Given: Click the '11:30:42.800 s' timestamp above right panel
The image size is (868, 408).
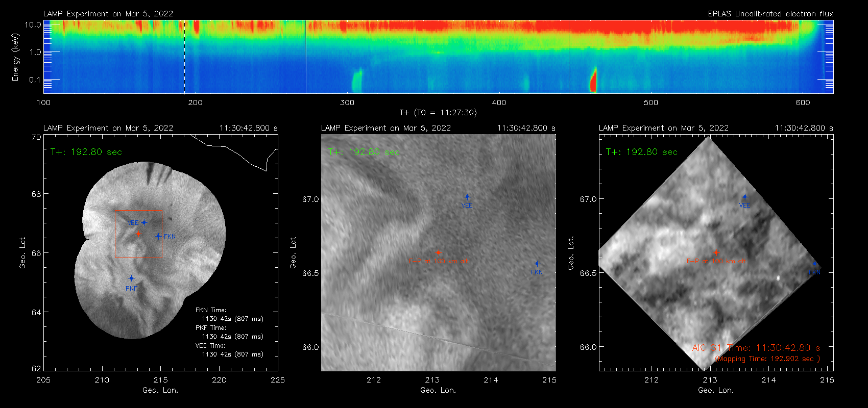Looking at the screenshot, I should coord(804,128).
